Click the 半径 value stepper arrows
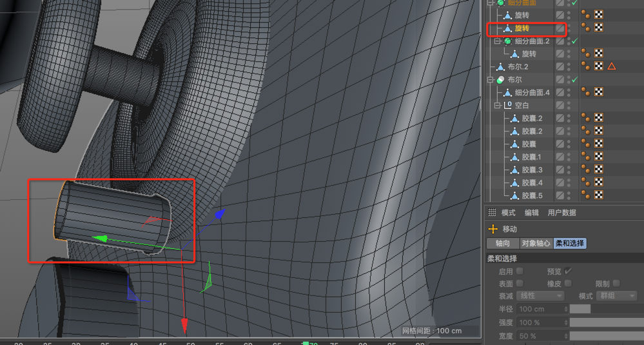 pos(567,309)
